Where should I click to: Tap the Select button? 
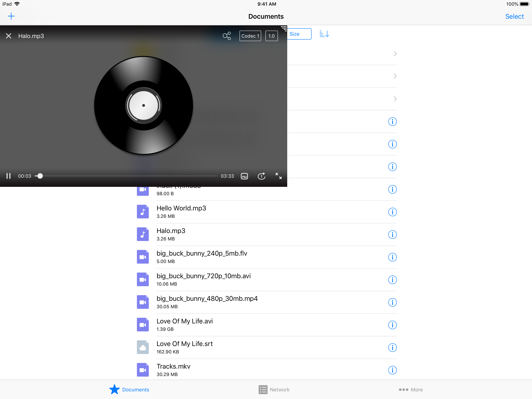pyautogui.click(x=514, y=16)
